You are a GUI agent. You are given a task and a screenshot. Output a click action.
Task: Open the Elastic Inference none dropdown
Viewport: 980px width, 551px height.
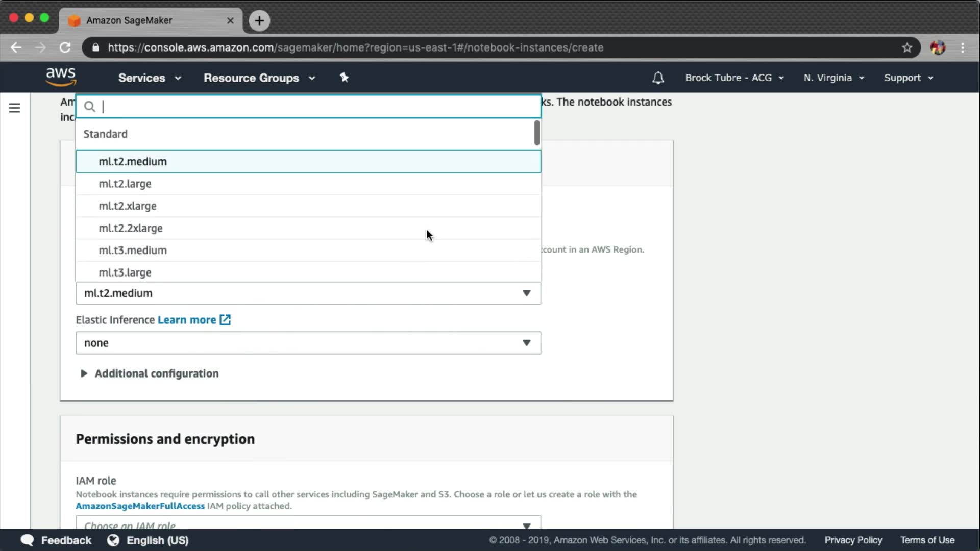click(308, 343)
